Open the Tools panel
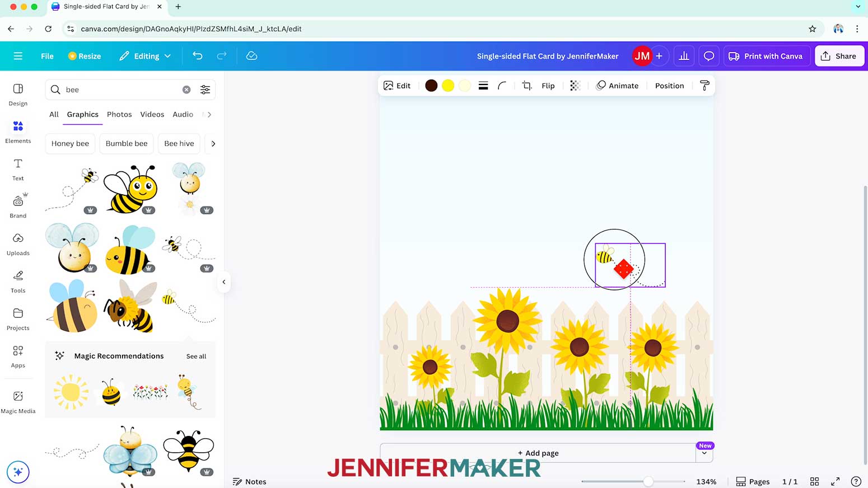Viewport: 868px width, 488px height. click(x=18, y=282)
